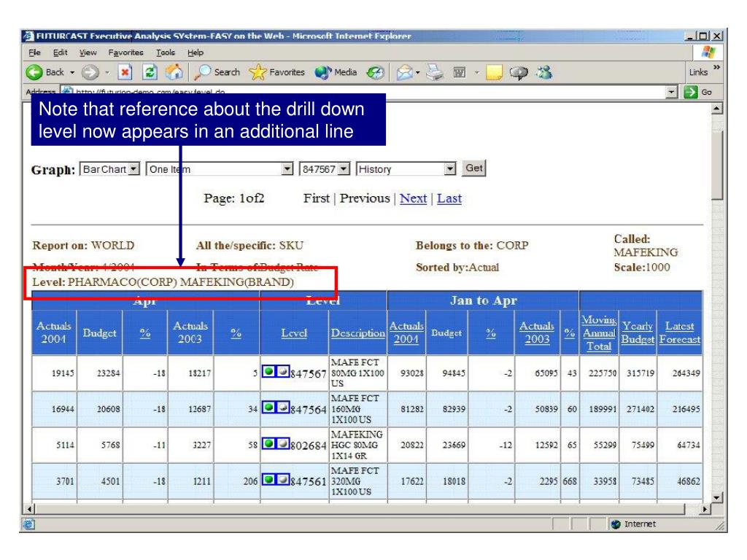747x560 pixels.
Task: Click grey ball icon for 802684
Action: click(x=283, y=443)
